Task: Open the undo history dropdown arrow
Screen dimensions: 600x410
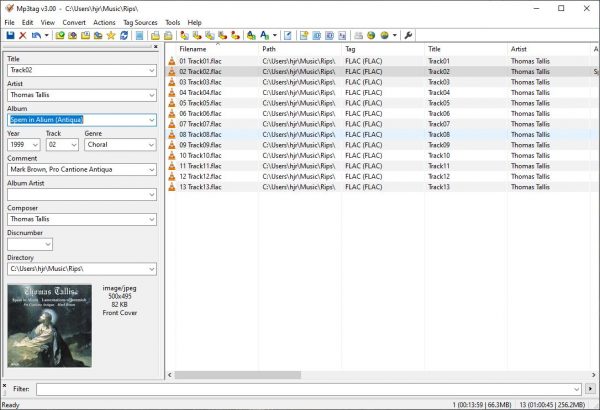Action: tap(46, 36)
